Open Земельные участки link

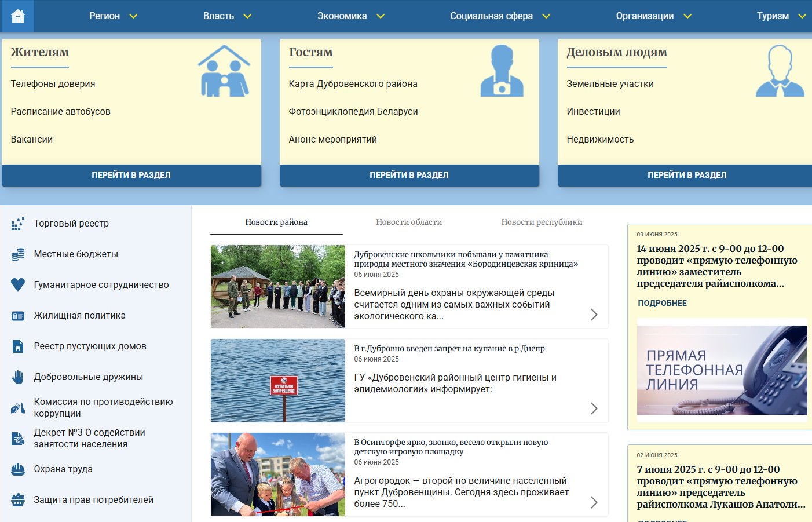(x=610, y=84)
